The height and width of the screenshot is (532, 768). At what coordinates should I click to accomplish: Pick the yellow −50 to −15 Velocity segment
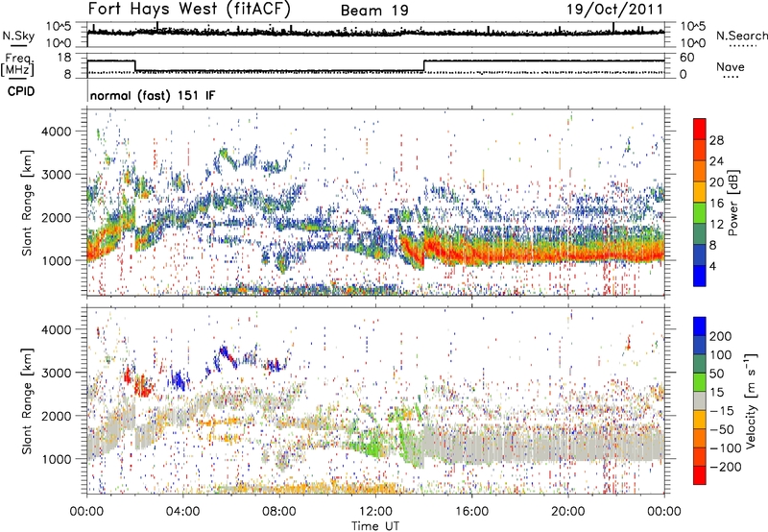pyautogui.click(x=700, y=420)
